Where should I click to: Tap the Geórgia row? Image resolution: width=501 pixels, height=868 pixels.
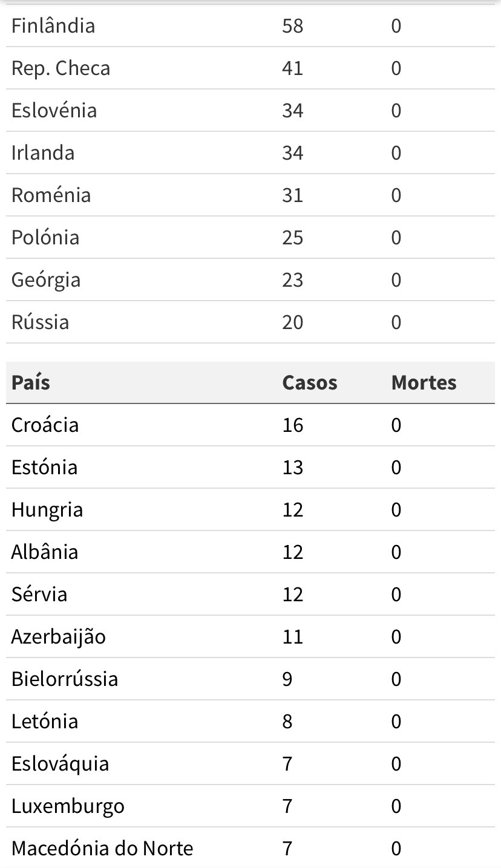pyautogui.click(x=250, y=280)
